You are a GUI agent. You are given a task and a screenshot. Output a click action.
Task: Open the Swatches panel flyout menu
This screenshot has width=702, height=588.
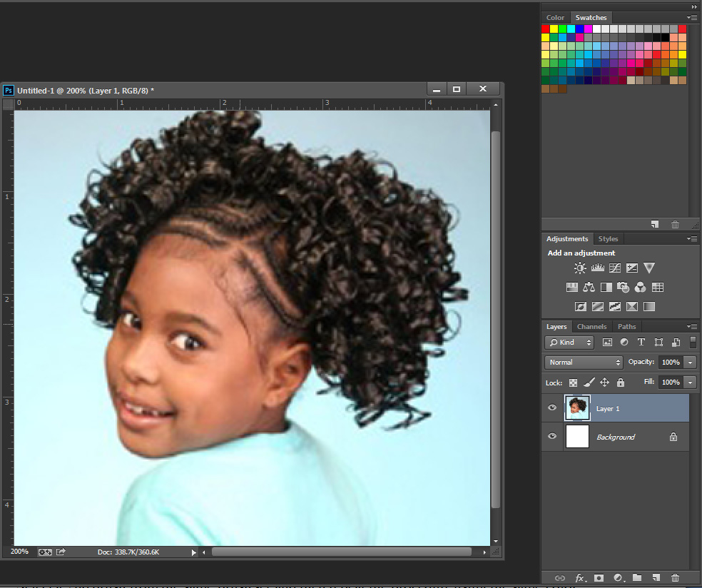click(x=692, y=17)
